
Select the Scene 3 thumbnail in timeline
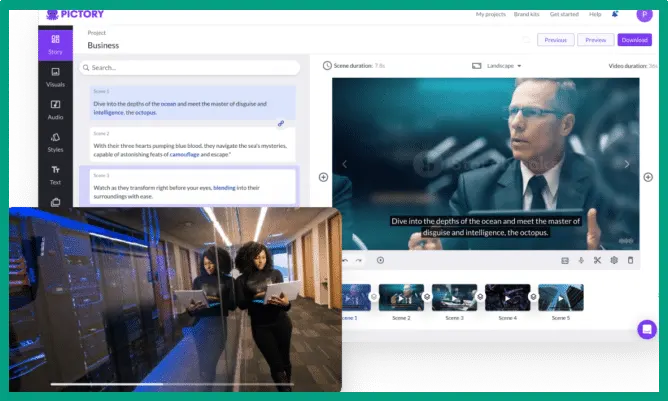(454, 297)
